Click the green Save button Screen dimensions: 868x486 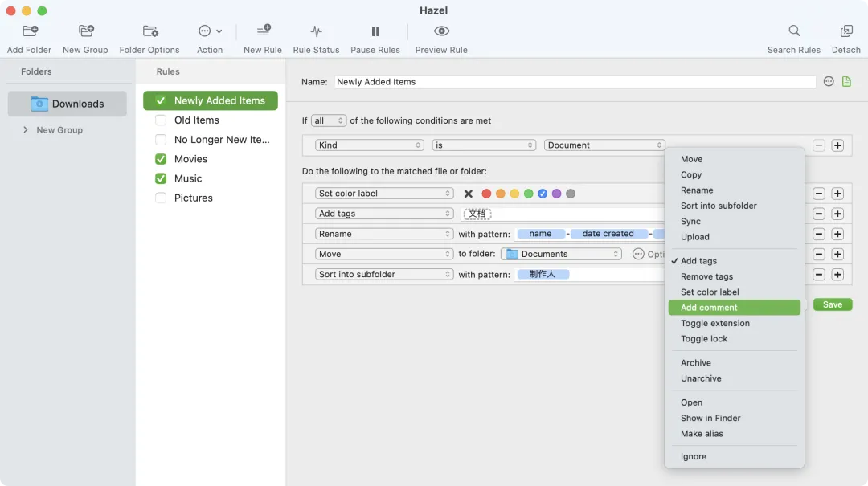point(833,304)
